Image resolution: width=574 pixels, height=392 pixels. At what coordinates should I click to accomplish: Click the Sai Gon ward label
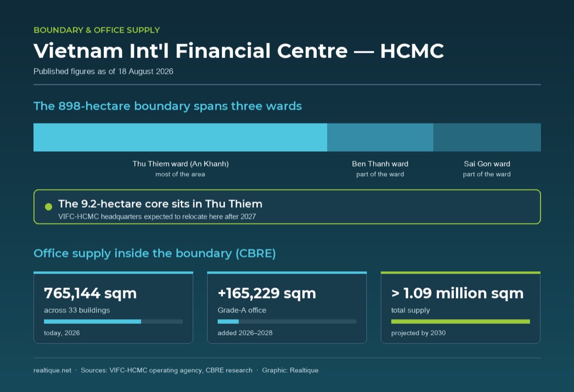tap(487, 163)
